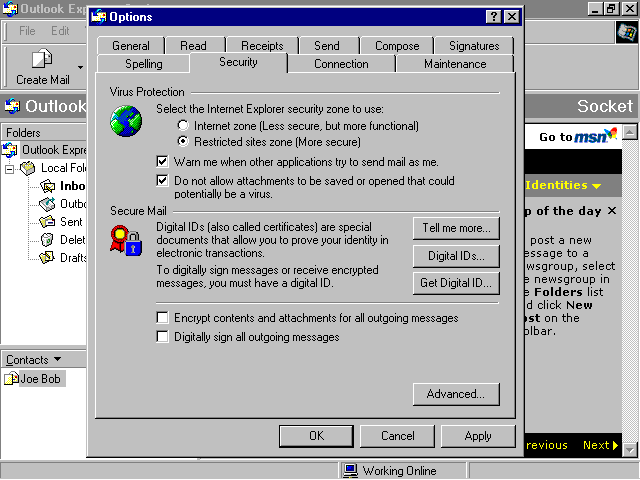Click the scroll up arrow in right pane

tap(630, 132)
